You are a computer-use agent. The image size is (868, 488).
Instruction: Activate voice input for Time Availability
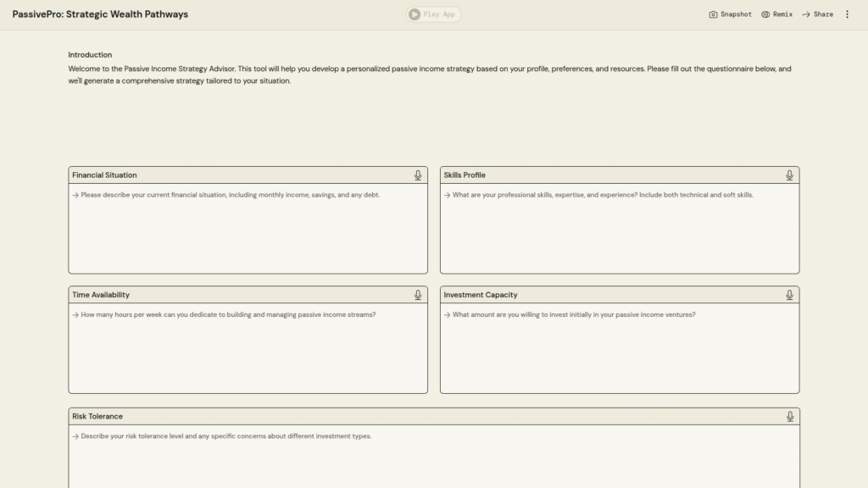click(418, 295)
